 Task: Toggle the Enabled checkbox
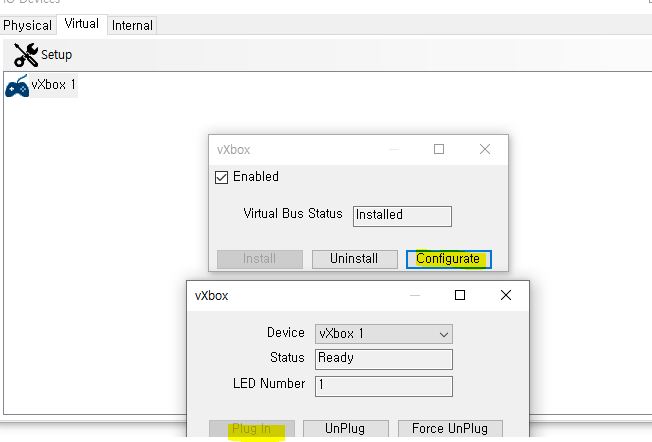[x=222, y=177]
